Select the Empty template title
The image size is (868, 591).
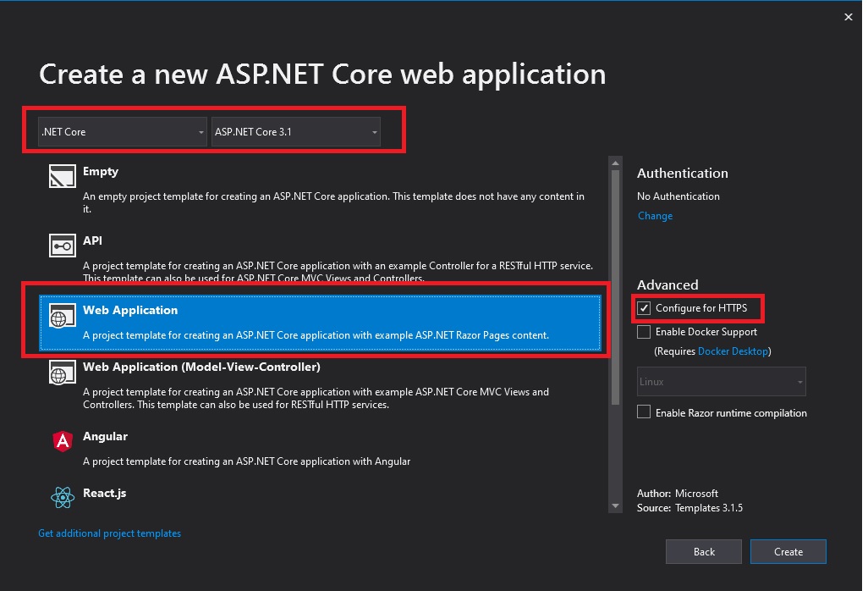coord(100,172)
